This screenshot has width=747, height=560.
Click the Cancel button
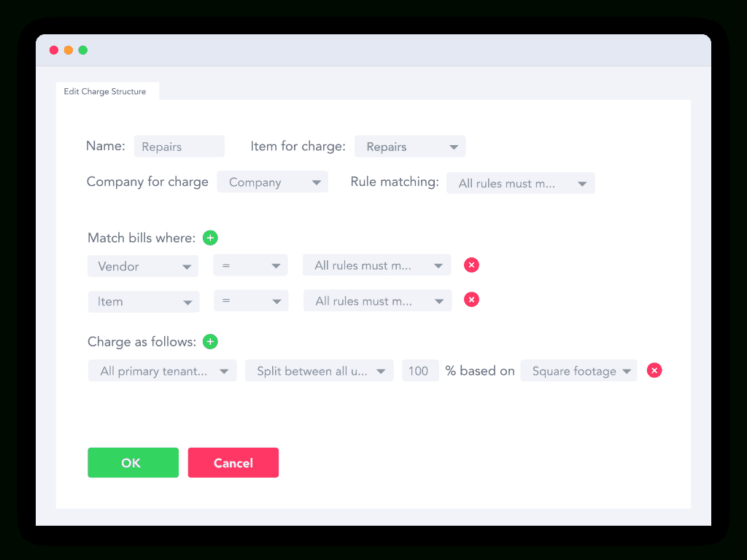[x=233, y=462]
